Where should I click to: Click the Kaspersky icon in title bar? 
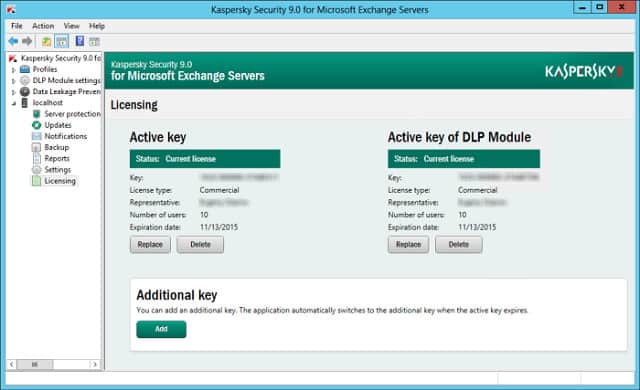point(11,9)
